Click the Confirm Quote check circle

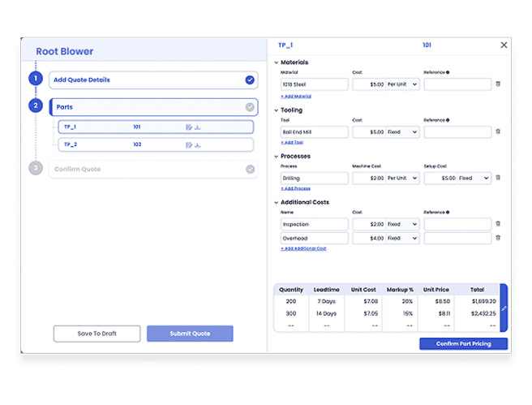[x=250, y=170]
